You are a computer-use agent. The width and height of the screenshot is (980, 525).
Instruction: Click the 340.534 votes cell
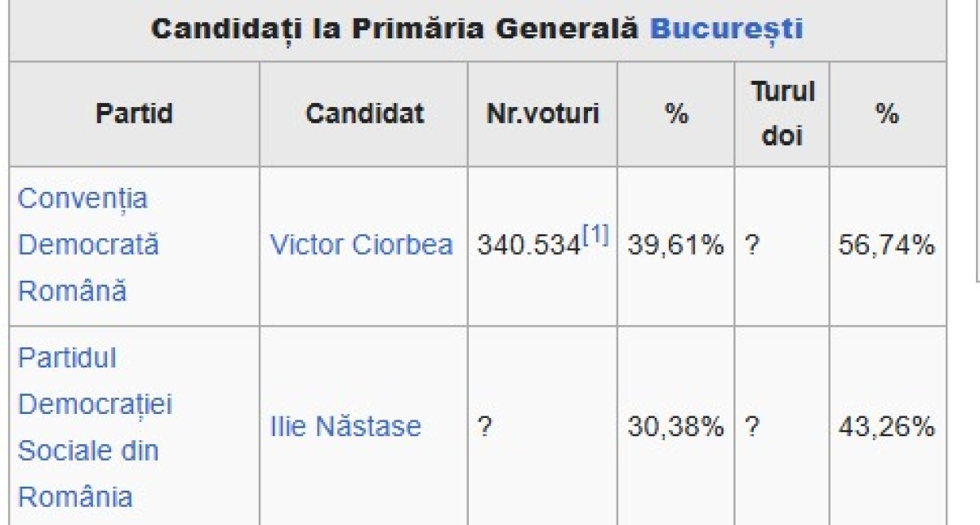click(542, 246)
